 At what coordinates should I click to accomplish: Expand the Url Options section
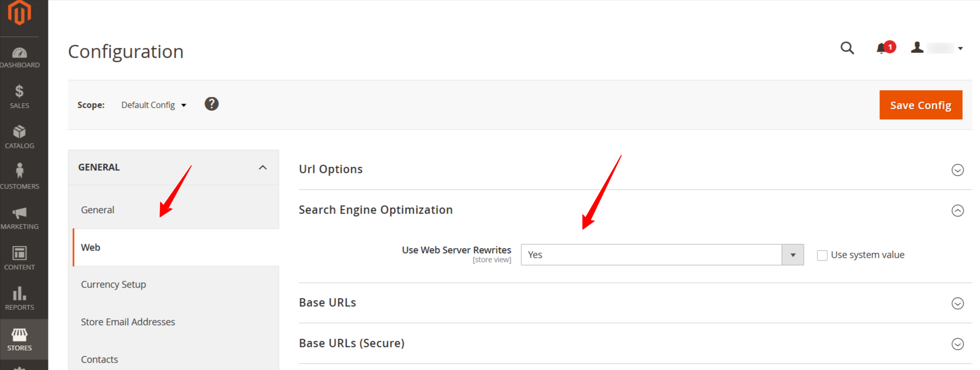pyautogui.click(x=958, y=170)
